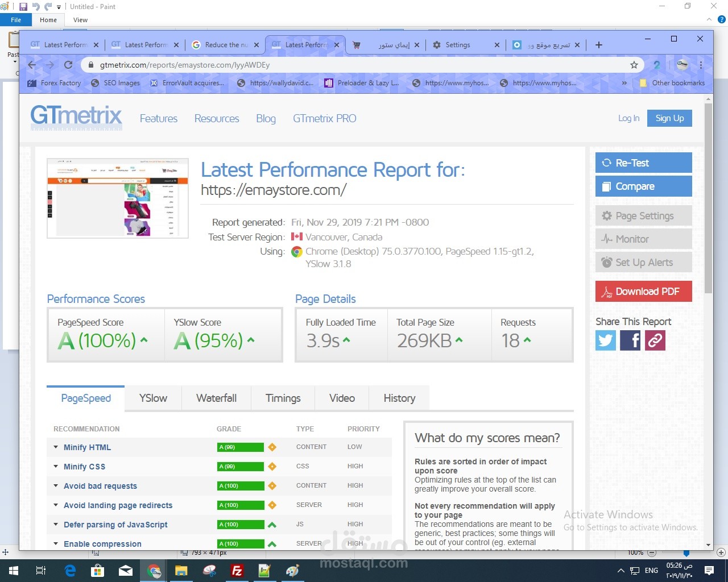Open Mail app from taskbar
728x582 pixels.
[x=126, y=571]
